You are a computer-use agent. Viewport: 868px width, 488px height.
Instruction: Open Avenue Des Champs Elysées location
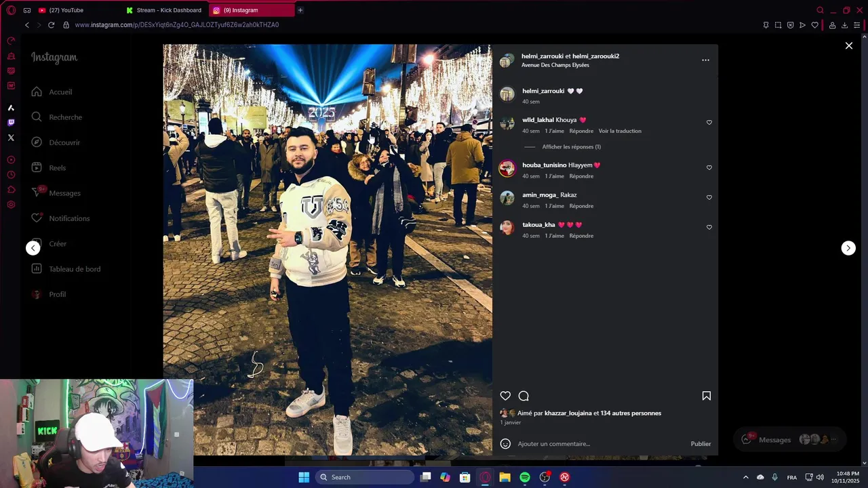point(555,65)
